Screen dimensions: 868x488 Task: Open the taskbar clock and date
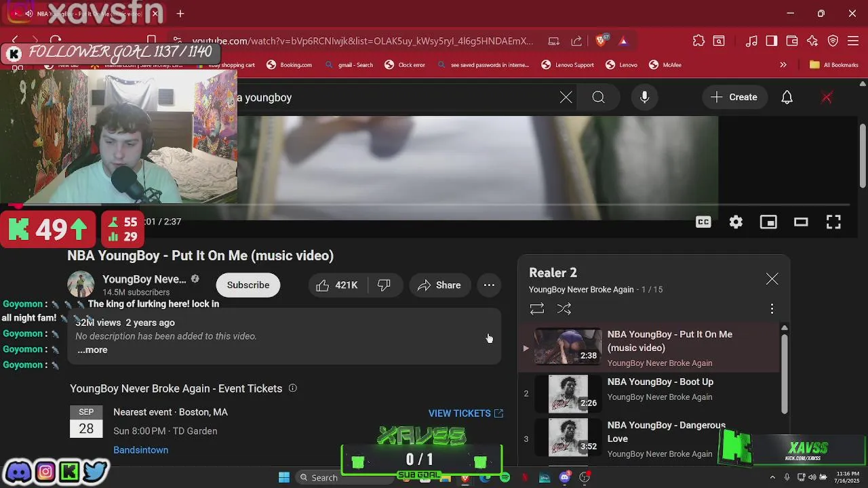point(848,477)
